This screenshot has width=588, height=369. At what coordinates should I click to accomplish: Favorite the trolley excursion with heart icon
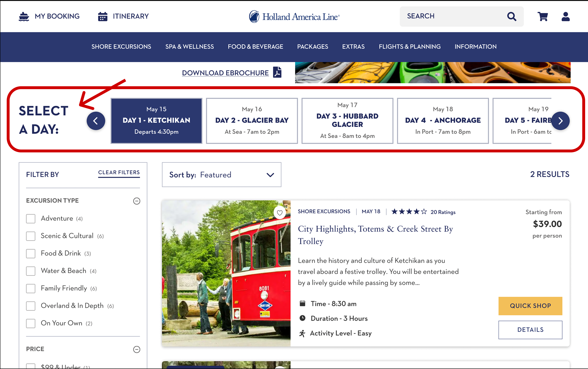click(x=280, y=213)
